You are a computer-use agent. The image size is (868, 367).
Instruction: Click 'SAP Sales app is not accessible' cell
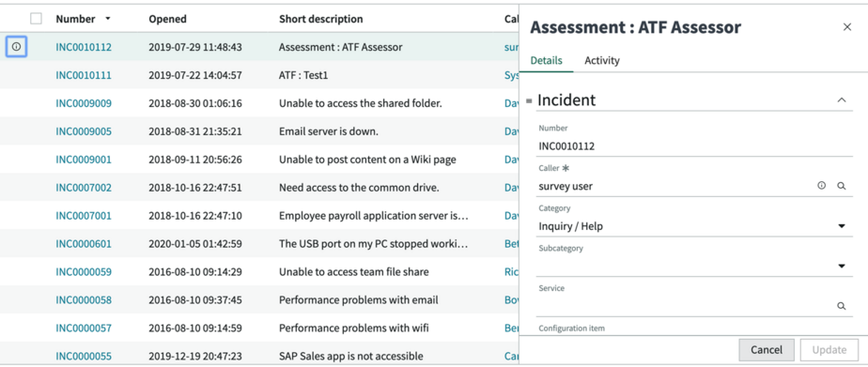(x=351, y=357)
